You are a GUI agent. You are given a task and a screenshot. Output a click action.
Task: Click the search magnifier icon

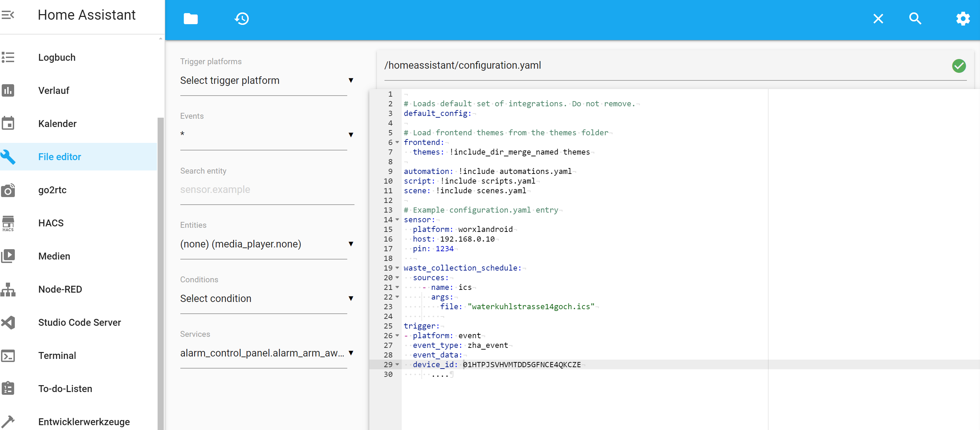tap(915, 19)
